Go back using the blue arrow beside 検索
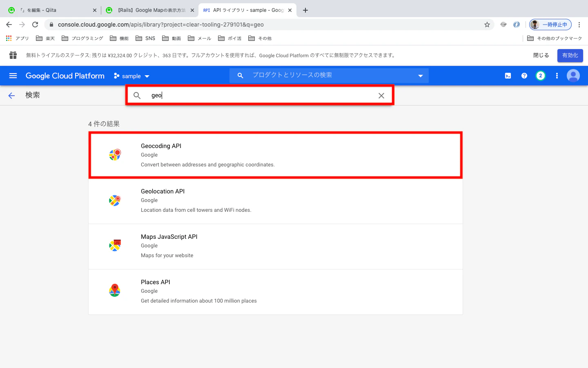 11,95
